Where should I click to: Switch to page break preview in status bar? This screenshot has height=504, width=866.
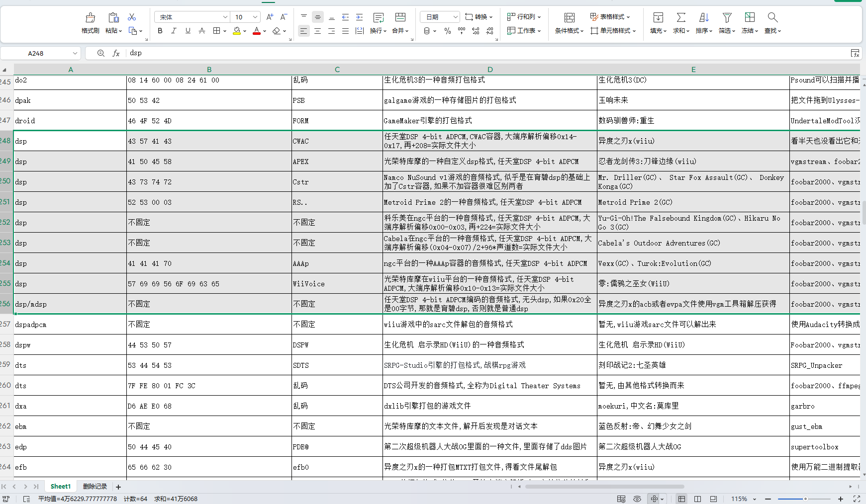(714, 499)
